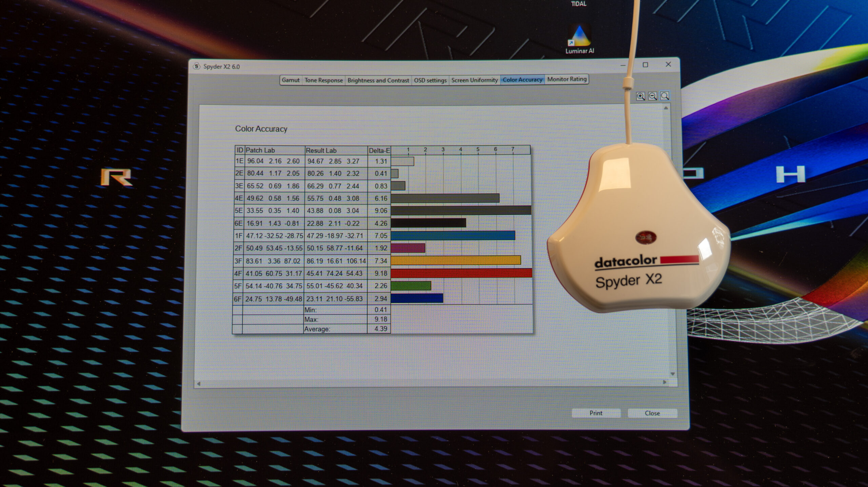868x487 pixels.
Task: Click the Print button
Action: 596,413
